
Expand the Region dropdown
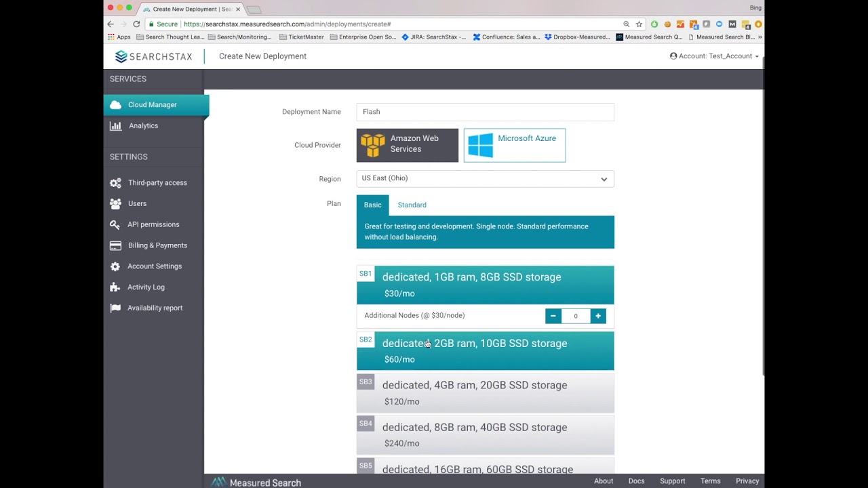(485, 179)
